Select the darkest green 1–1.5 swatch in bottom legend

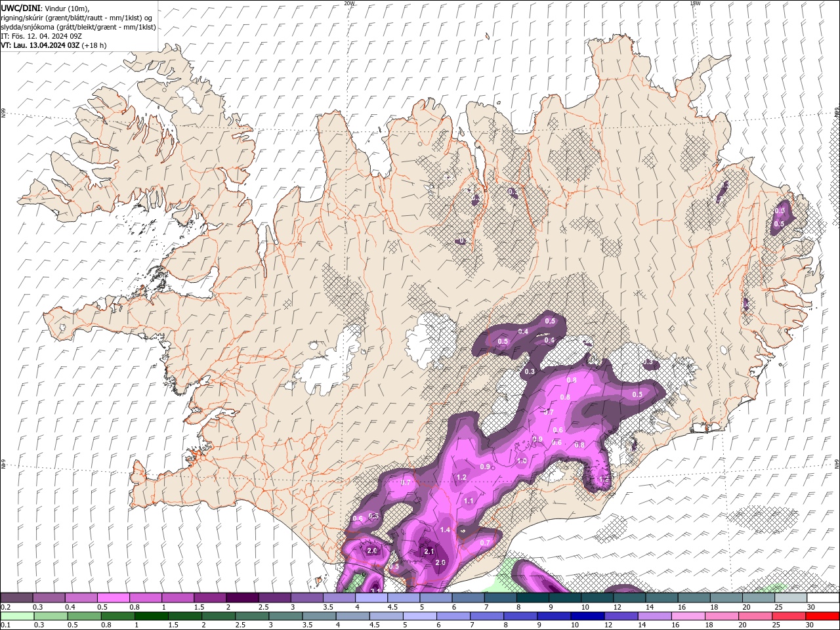151,616
